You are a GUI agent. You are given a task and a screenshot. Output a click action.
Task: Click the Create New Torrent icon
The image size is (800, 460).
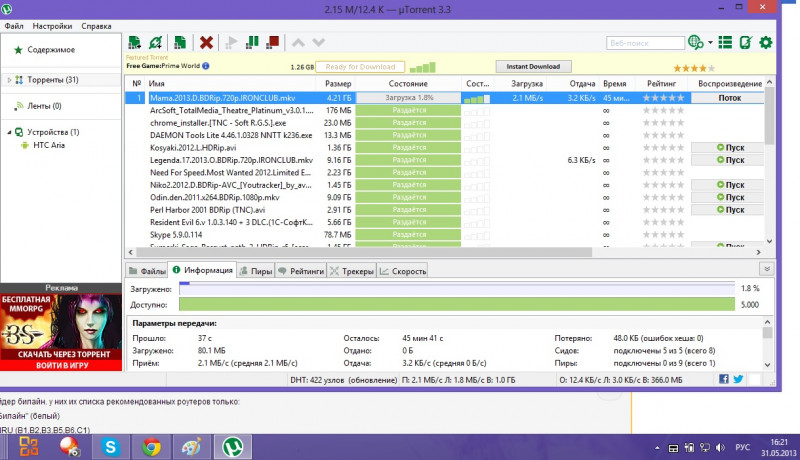[180, 42]
